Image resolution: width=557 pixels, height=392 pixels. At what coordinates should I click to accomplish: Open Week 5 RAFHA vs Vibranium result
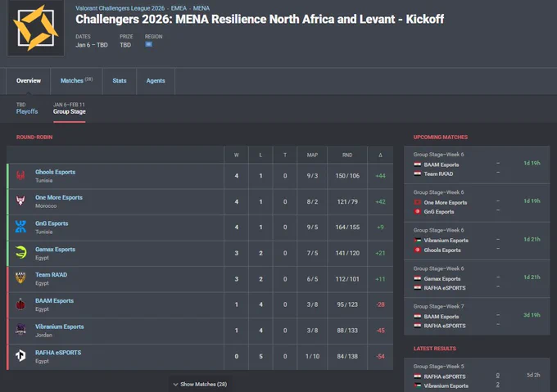coord(477,376)
